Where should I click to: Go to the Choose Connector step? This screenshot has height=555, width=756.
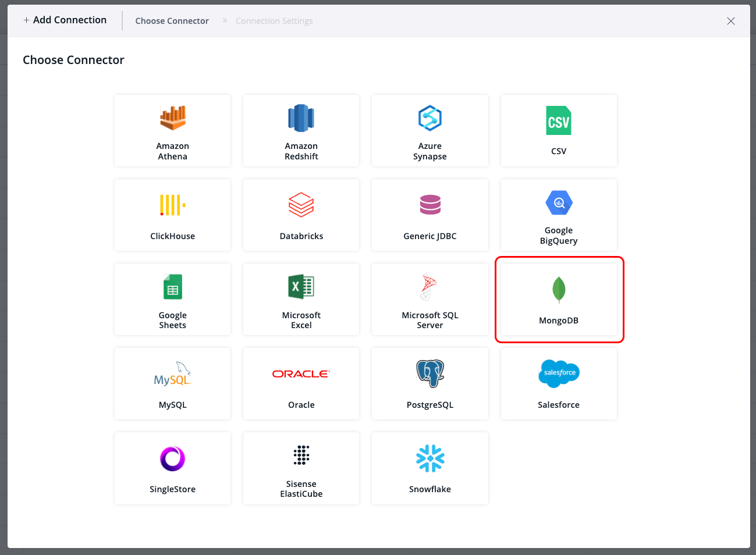point(172,21)
